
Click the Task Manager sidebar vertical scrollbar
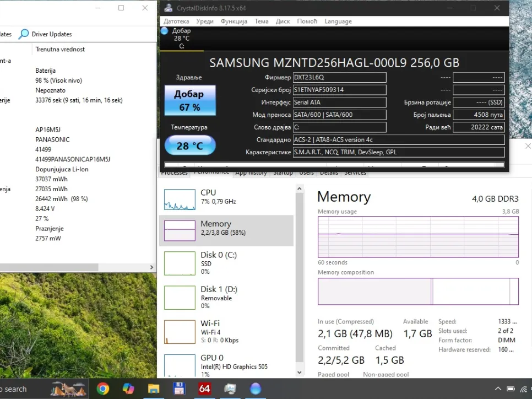tap(299, 278)
